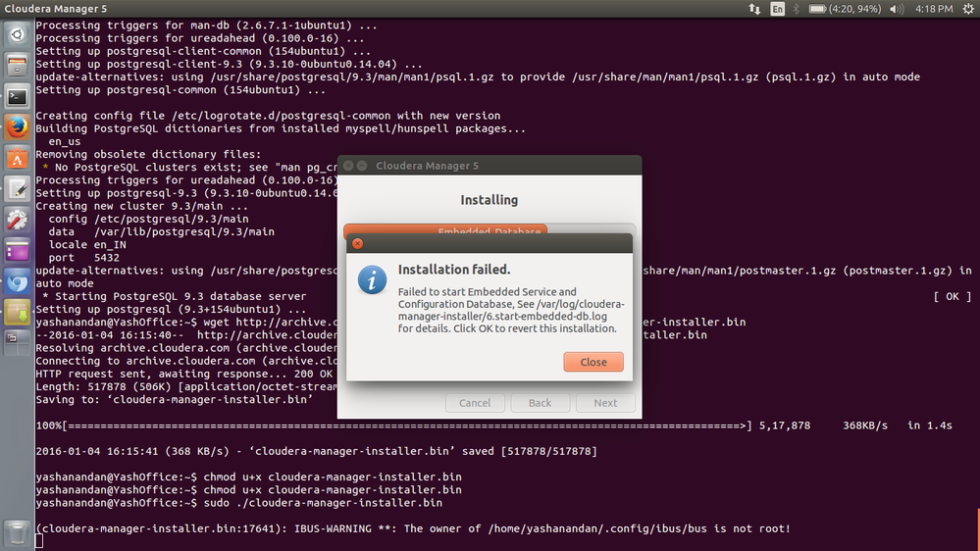Image resolution: width=980 pixels, height=551 pixels.
Task: Open the Workspace Switcher in launcher
Action: [17, 342]
